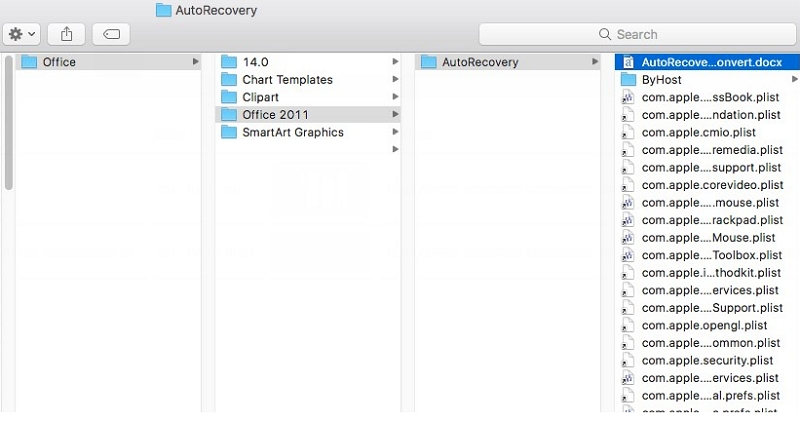Click the AutoRecove...onvert.docx file icon
The width and height of the screenshot is (800, 421).
pos(628,62)
